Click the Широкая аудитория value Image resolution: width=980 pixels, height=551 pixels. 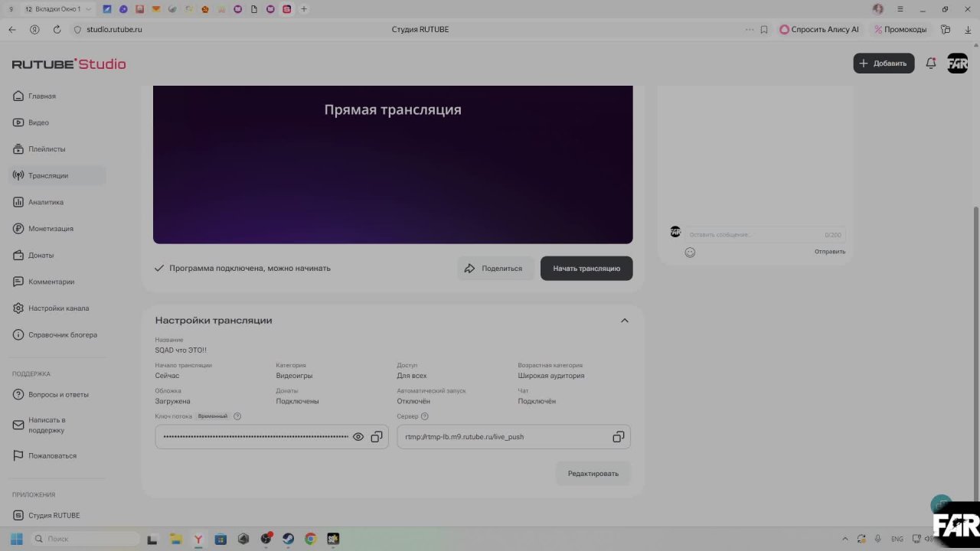(x=551, y=376)
